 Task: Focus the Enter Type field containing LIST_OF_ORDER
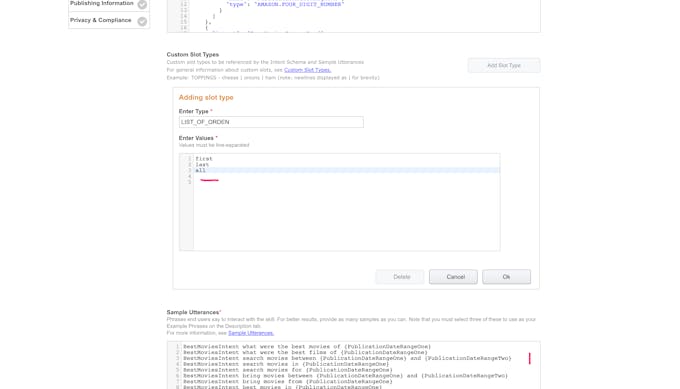(x=271, y=122)
